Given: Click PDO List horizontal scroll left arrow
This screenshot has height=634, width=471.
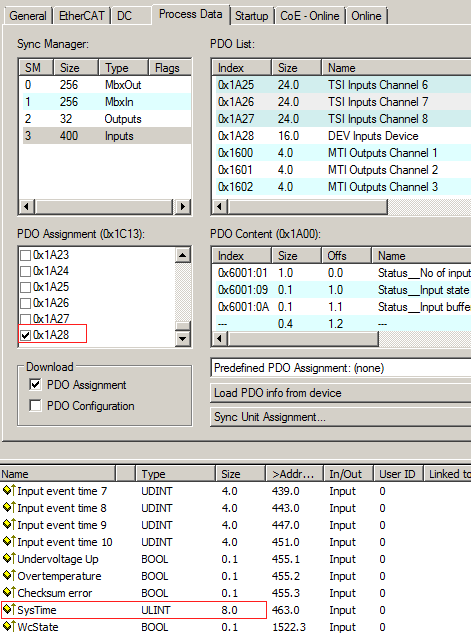Looking at the screenshot, I should point(220,207).
